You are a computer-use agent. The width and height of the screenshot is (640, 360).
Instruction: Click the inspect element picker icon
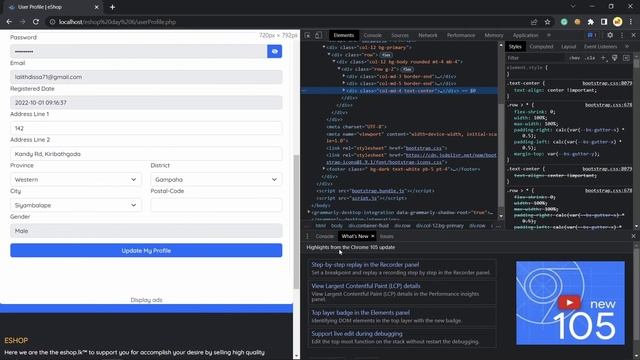pos(308,36)
